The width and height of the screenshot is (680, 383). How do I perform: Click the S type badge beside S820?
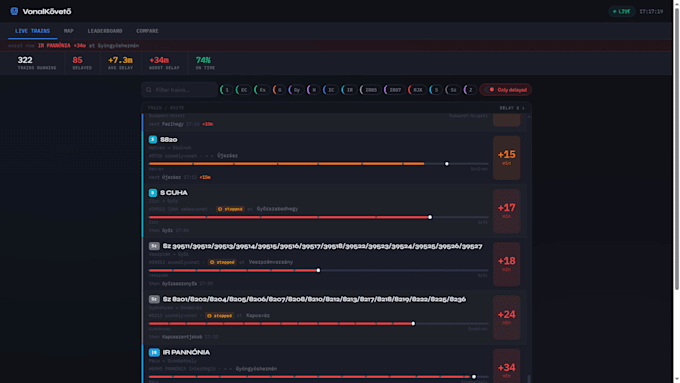coord(153,139)
